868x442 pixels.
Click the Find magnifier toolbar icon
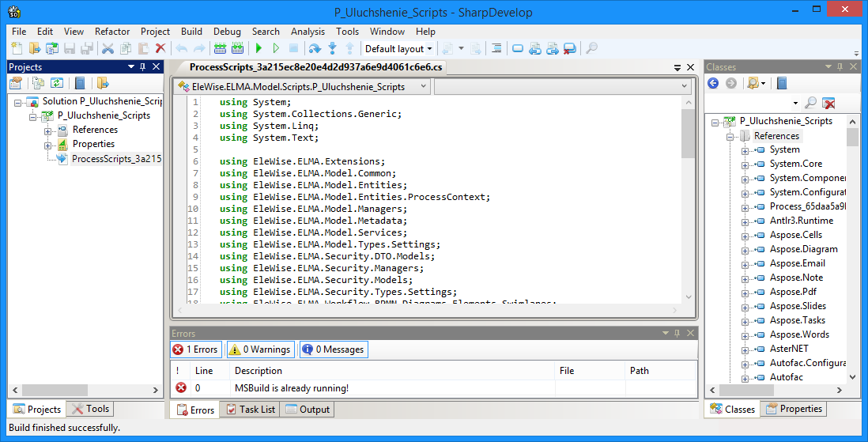(591, 49)
